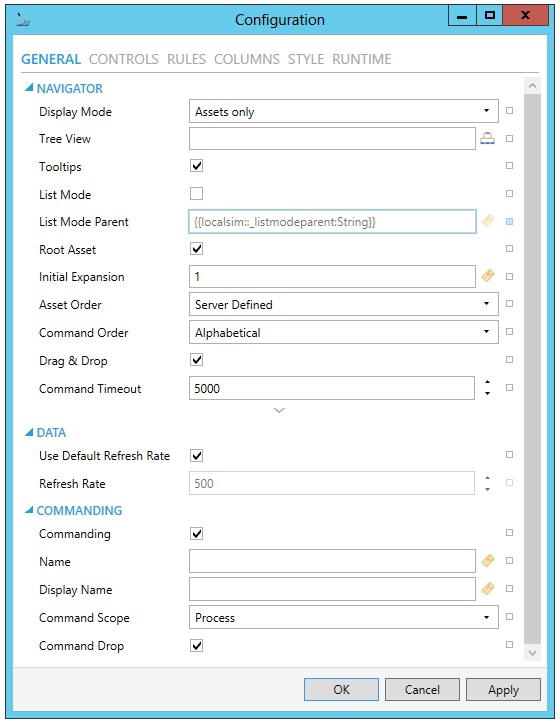
Task: Open the Asset Order dropdown
Action: pyautogui.click(x=344, y=304)
